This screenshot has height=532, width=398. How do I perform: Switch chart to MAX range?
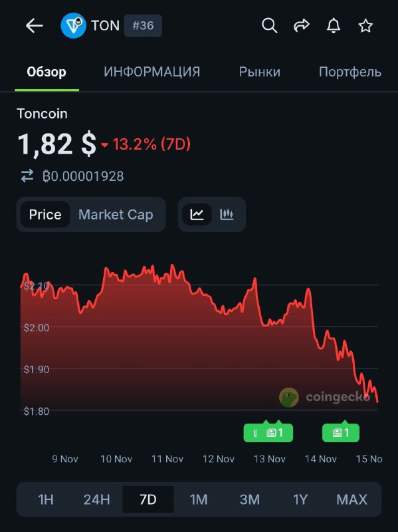351,499
